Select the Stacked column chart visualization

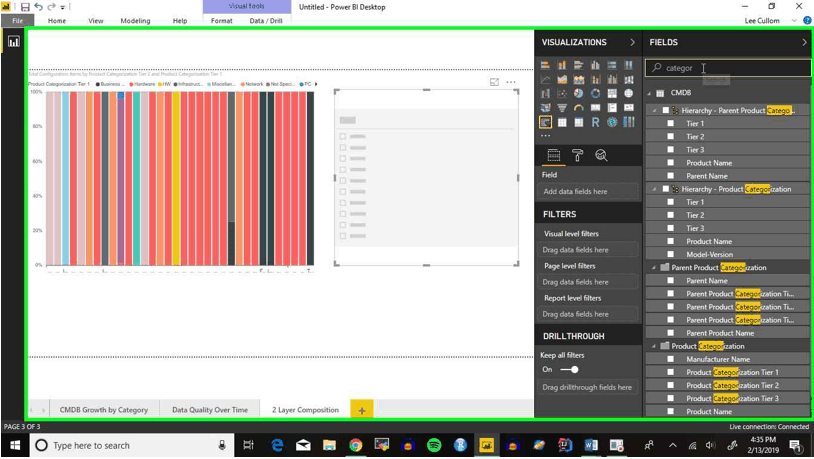pos(562,65)
